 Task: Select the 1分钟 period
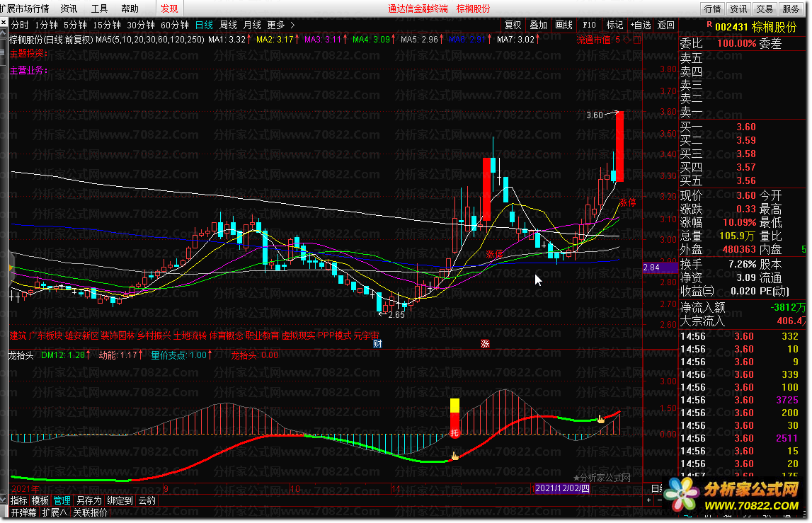46,25
